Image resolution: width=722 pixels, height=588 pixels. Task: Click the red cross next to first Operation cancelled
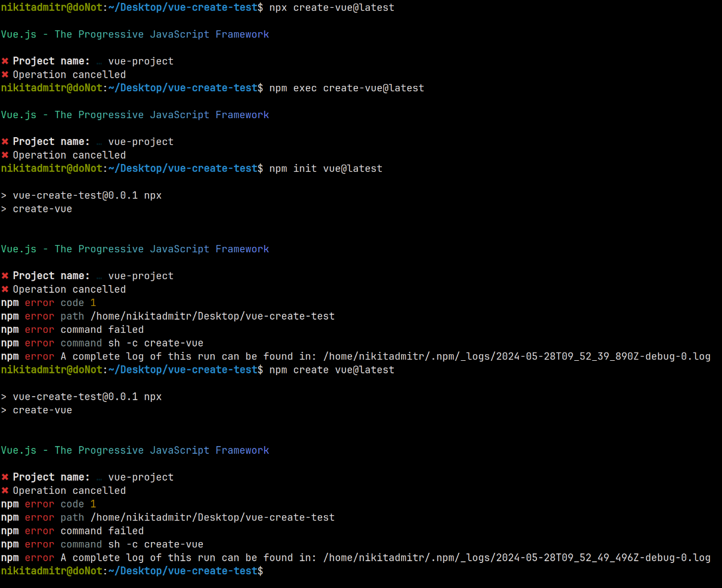pos(5,74)
